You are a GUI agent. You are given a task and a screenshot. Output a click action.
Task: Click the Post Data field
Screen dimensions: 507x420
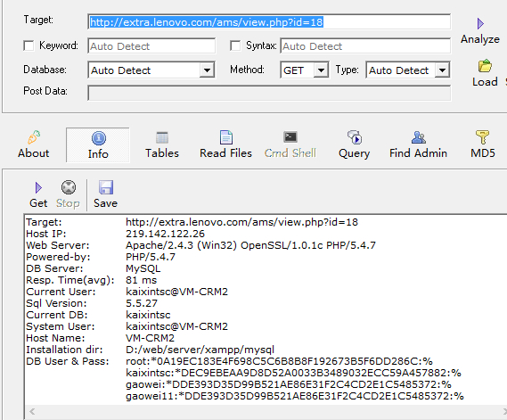(x=269, y=94)
